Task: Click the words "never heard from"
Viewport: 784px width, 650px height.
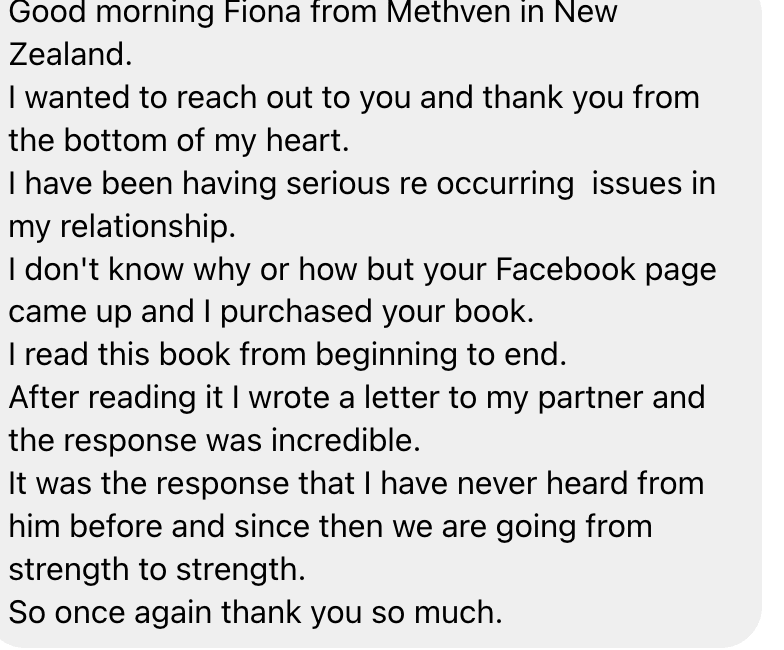Action: tap(581, 483)
